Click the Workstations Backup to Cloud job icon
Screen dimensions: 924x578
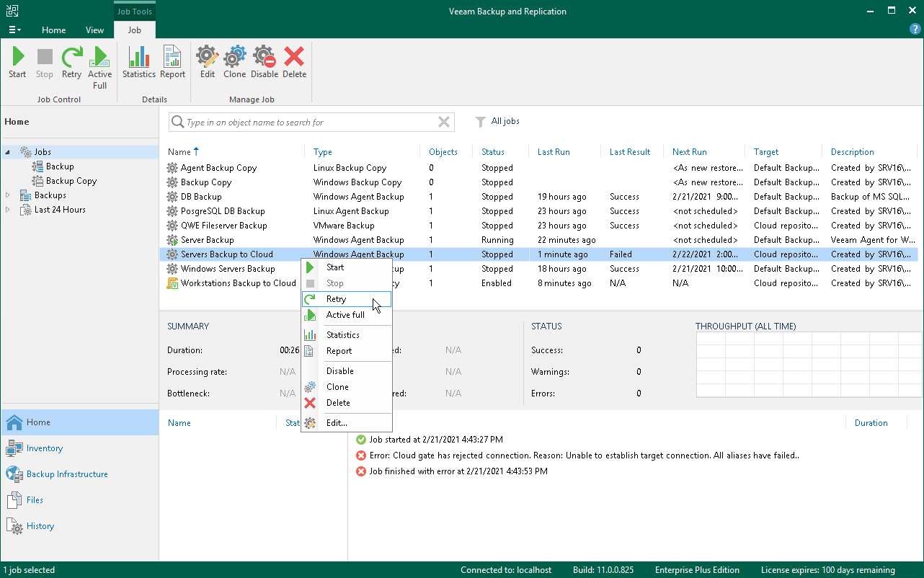pyautogui.click(x=172, y=283)
